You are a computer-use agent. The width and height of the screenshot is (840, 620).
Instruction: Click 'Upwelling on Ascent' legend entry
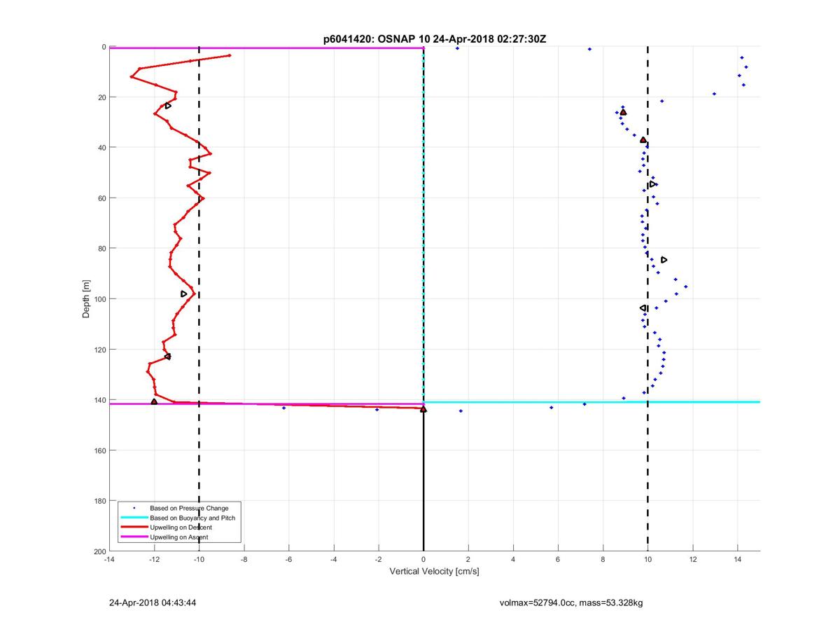pos(179,537)
